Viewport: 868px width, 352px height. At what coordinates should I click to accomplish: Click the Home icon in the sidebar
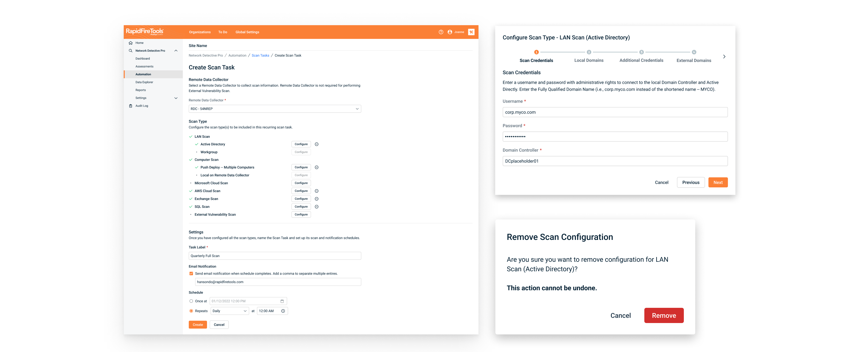click(x=130, y=43)
